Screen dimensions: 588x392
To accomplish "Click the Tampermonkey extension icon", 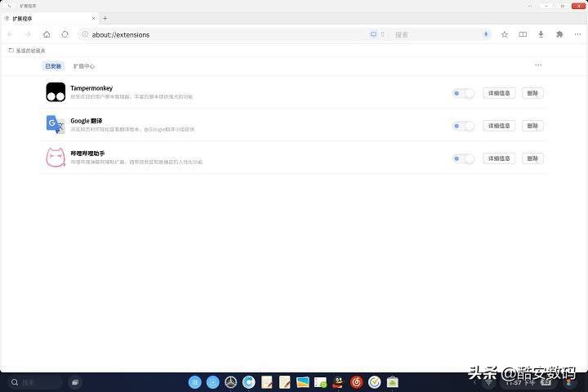I will 56,92.
